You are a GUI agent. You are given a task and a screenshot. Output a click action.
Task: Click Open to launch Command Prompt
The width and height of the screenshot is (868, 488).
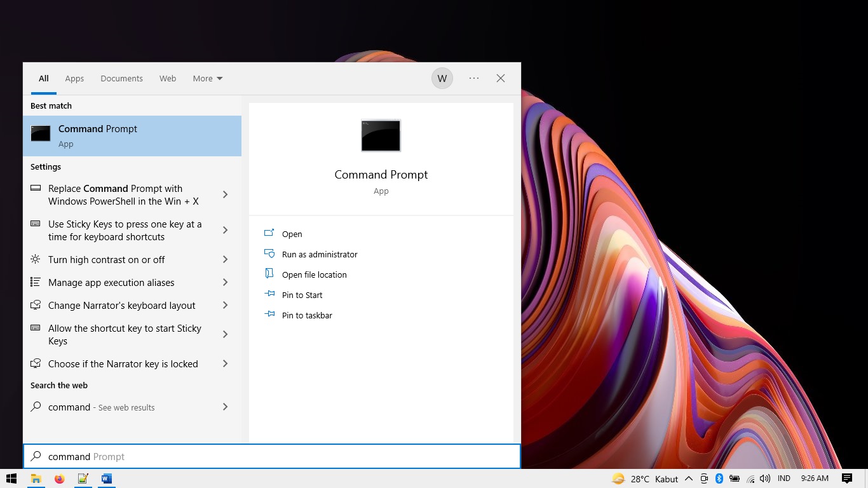[x=292, y=234]
